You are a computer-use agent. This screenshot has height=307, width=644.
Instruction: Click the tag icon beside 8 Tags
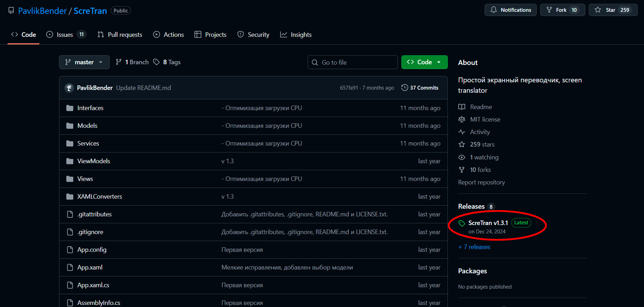click(x=157, y=62)
